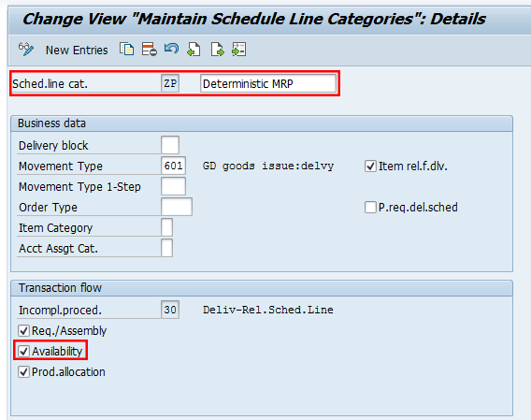The height and width of the screenshot is (420, 531).
Task: Uncheck the Availability checkbox
Action: pos(23,351)
